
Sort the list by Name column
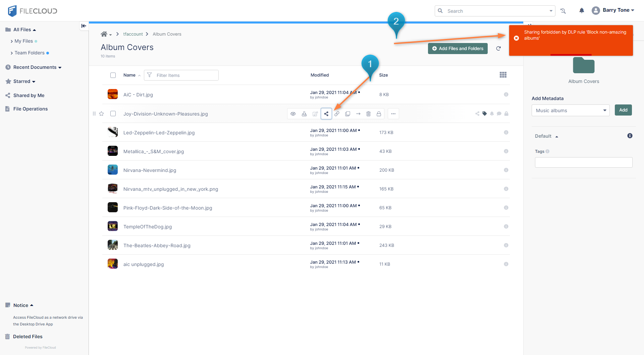point(129,75)
